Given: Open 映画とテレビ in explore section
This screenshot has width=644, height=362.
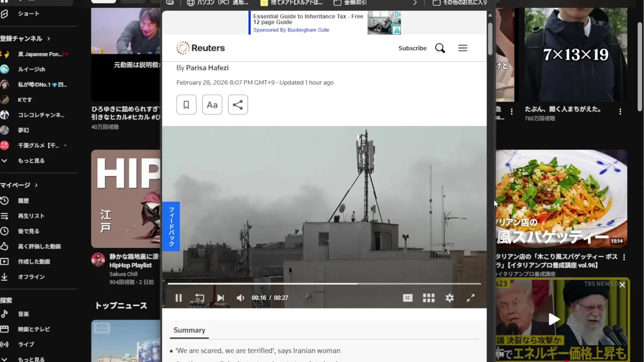Looking at the screenshot, I should click(x=33, y=329).
